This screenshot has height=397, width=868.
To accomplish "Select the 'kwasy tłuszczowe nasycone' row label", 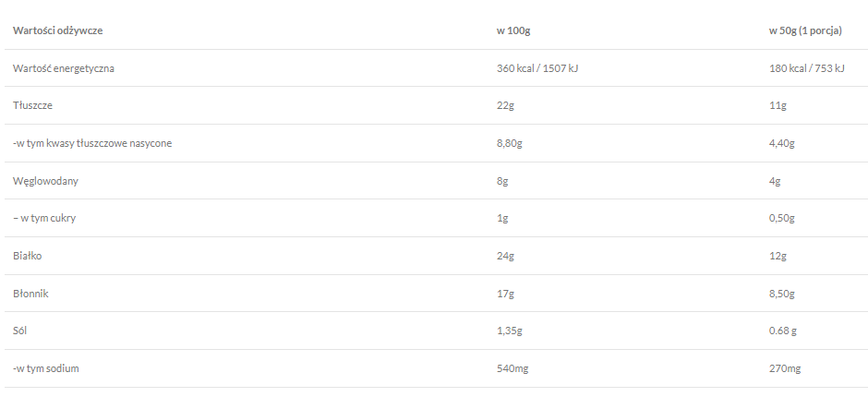I will pyautogui.click(x=92, y=143).
